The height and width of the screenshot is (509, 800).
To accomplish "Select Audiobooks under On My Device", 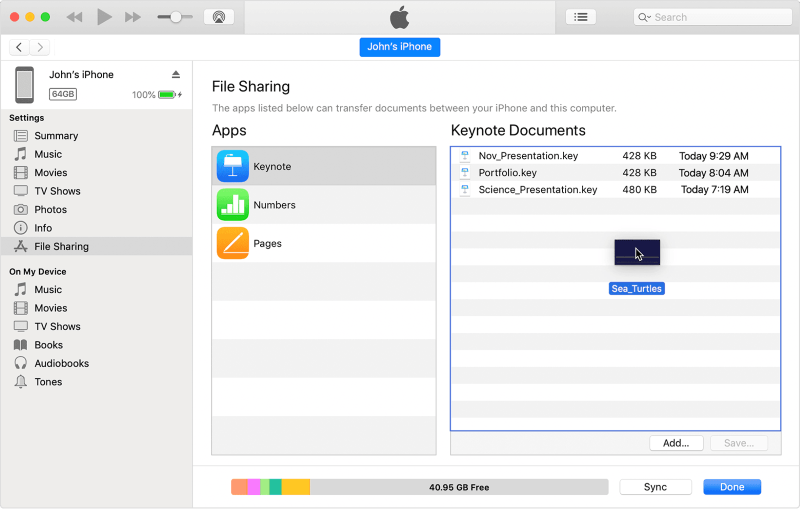I will pyautogui.click(x=61, y=363).
